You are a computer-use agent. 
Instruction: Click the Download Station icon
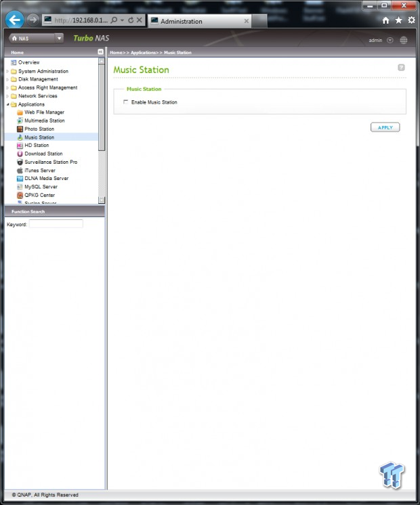(20, 154)
